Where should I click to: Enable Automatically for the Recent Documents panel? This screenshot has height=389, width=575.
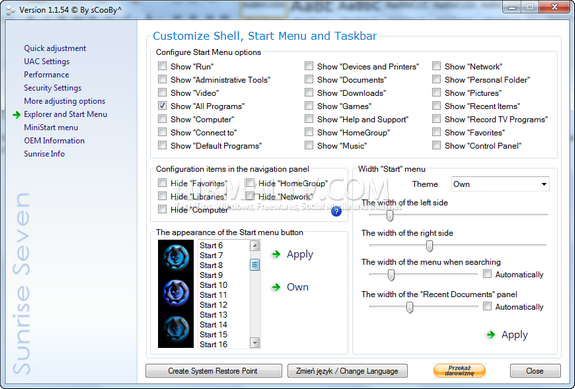tap(487, 306)
